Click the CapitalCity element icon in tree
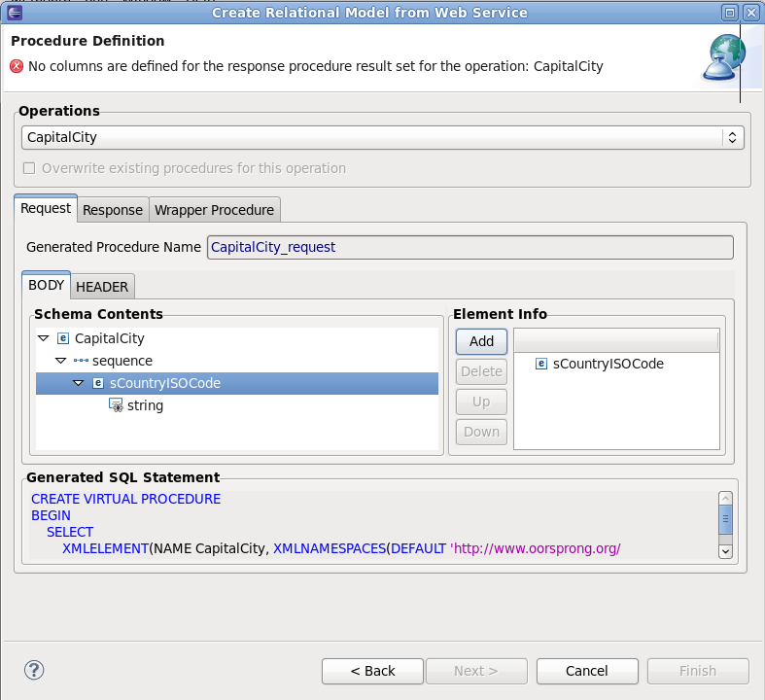The width and height of the screenshot is (765, 700). 63,338
